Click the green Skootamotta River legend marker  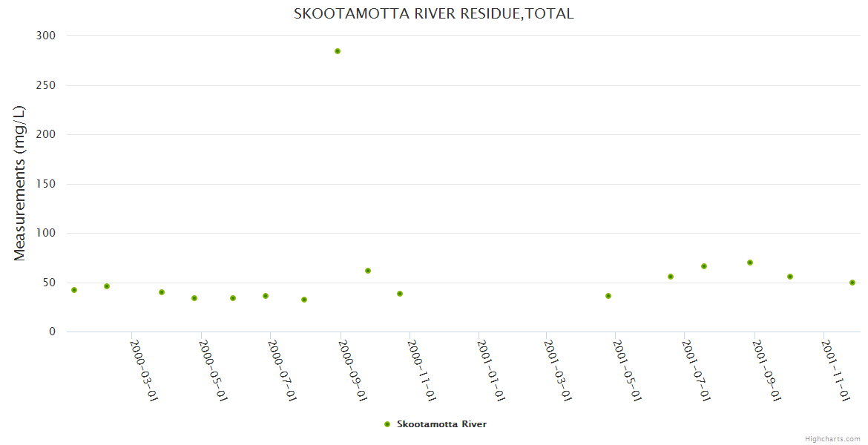pos(387,424)
